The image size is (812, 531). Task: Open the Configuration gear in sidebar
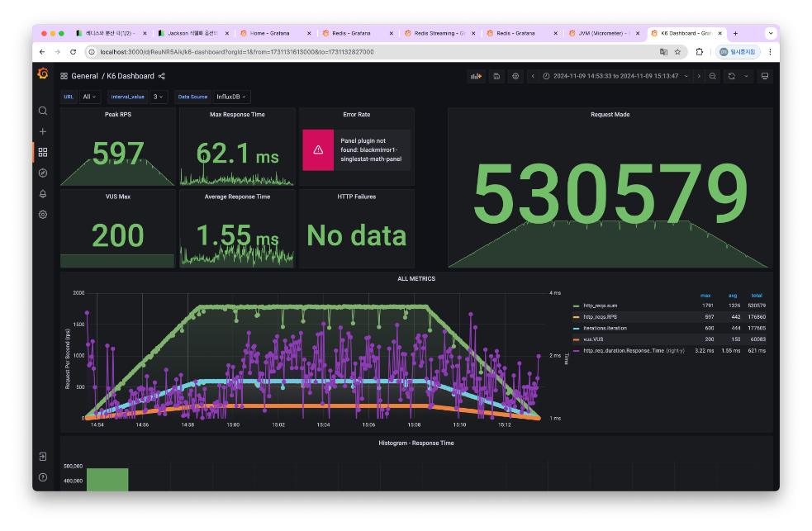(x=43, y=215)
